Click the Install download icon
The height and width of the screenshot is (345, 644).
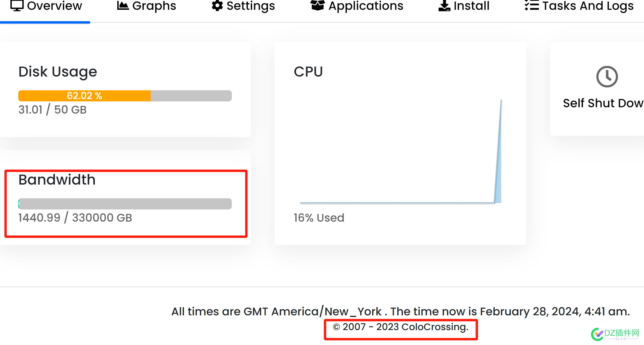pos(444,5)
